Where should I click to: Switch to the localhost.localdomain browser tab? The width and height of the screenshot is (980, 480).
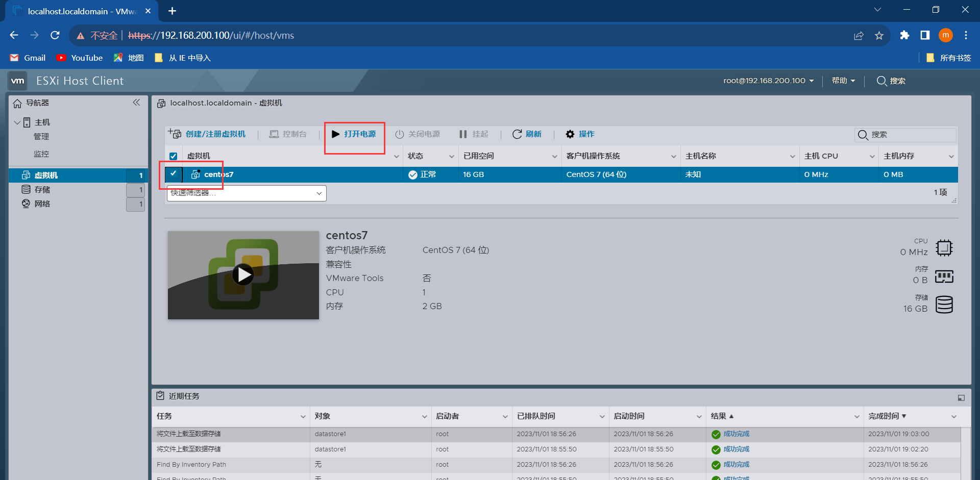coord(82,11)
